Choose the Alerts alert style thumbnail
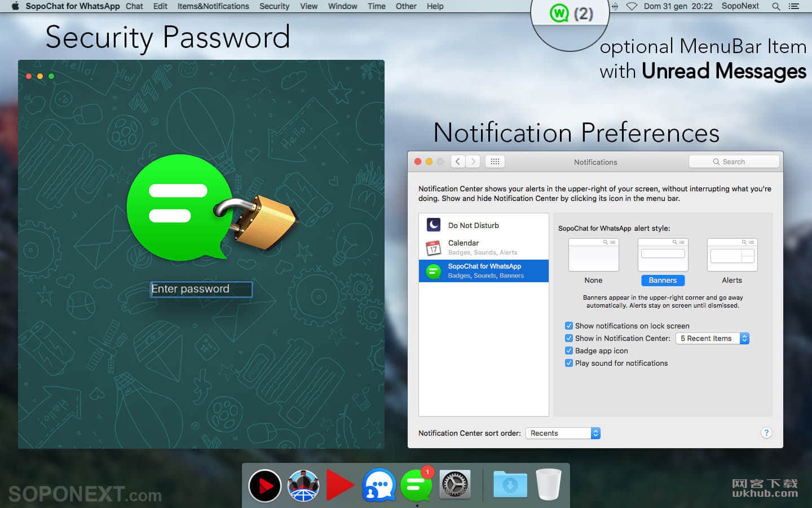 [732, 255]
